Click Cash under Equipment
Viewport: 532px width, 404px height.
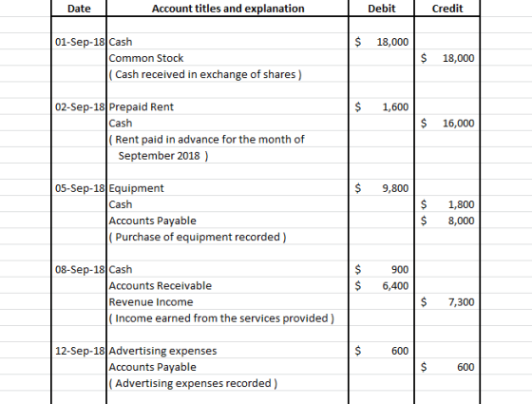point(121,204)
